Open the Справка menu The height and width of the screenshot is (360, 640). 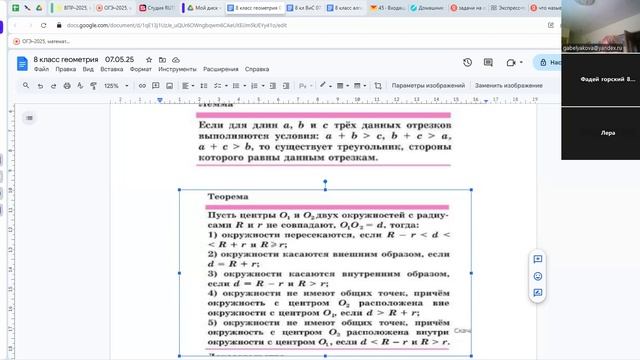tap(257, 69)
